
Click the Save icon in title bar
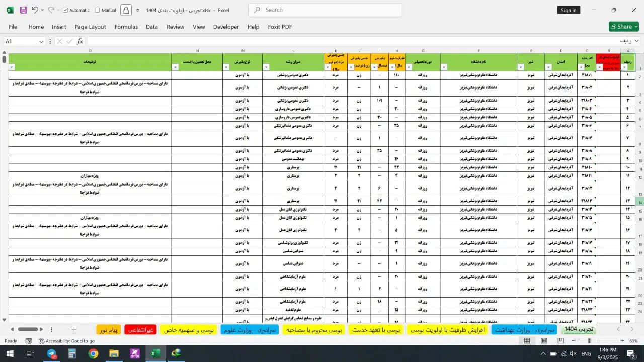point(23,10)
